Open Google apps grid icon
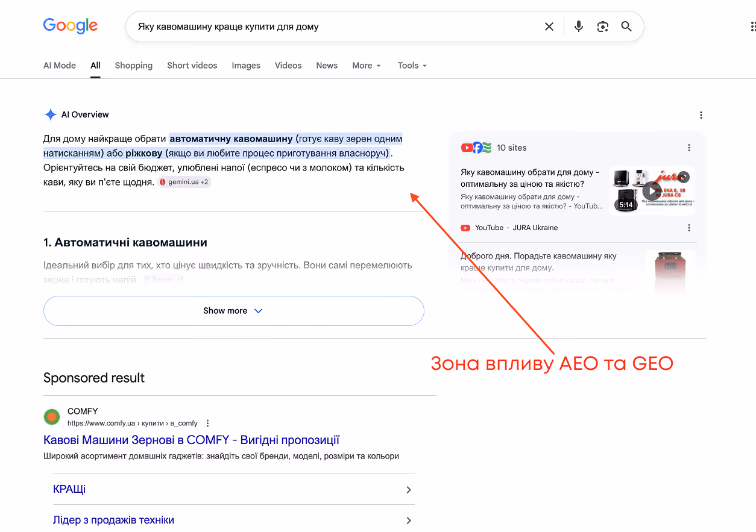 [752, 27]
